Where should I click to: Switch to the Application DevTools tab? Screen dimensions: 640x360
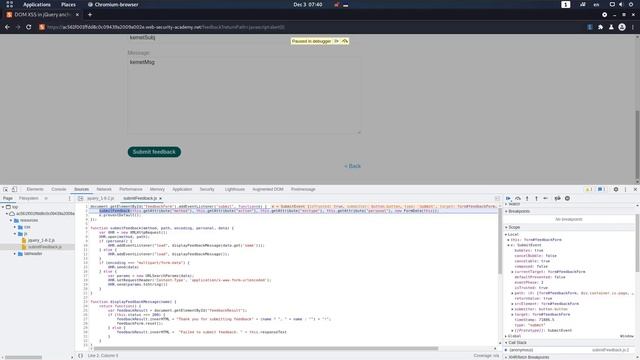(x=182, y=189)
